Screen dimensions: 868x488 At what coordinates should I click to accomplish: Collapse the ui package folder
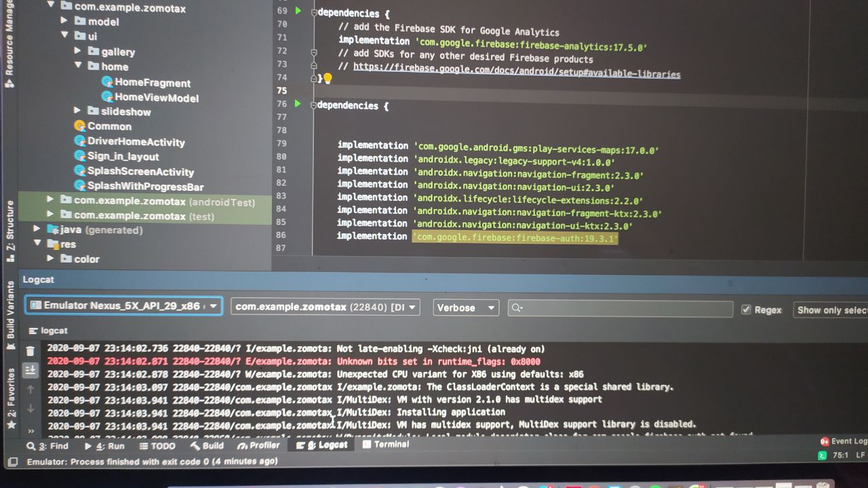coord(64,35)
